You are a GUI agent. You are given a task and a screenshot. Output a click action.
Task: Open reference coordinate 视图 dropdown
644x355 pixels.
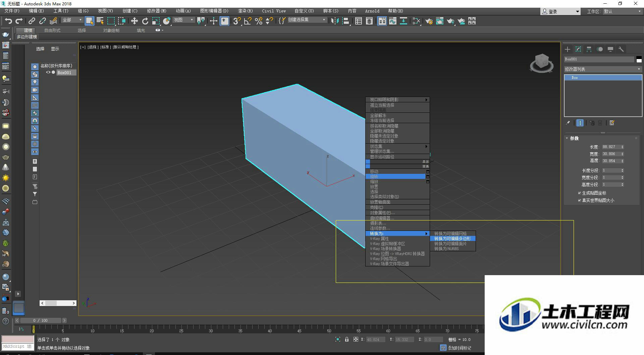184,20
